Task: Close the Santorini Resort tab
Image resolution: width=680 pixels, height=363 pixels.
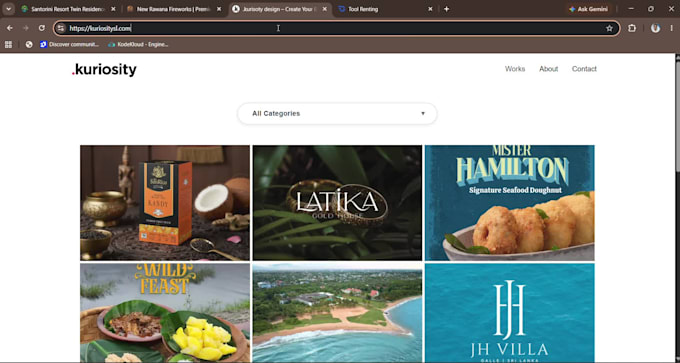Action: point(113,9)
